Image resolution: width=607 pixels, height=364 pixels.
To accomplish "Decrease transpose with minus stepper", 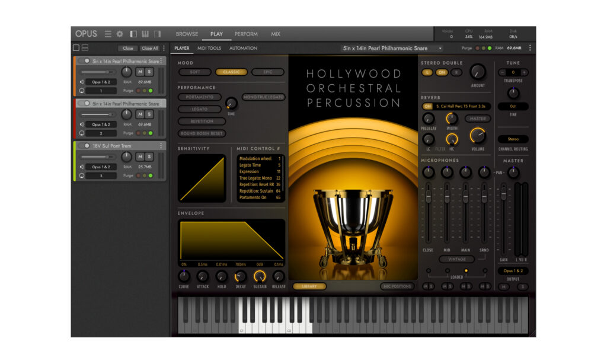I will 503,72.
